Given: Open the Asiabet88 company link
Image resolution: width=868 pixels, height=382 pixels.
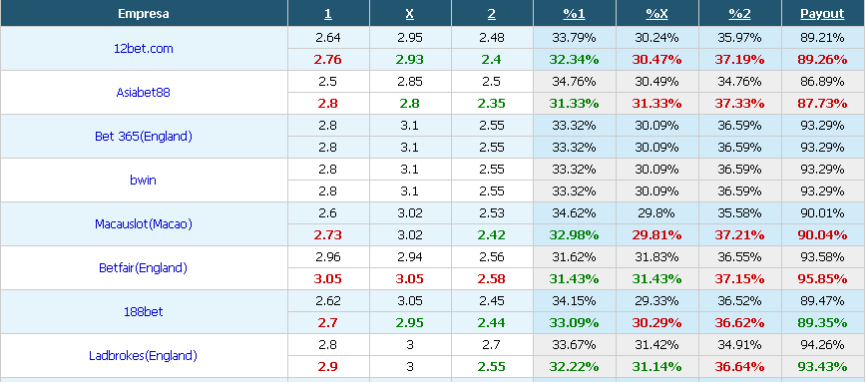Looking at the screenshot, I should pyautogui.click(x=144, y=92).
